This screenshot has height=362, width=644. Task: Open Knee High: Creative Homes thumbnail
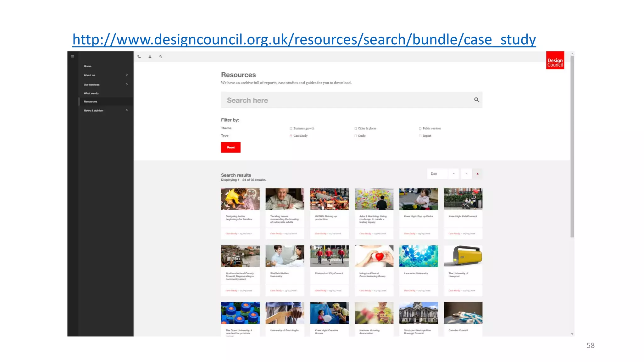pyautogui.click(x=329, y=313)
